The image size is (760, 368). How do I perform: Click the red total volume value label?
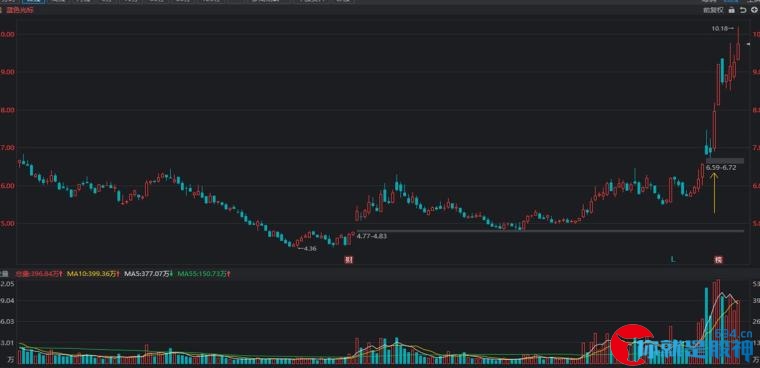point(39,274)
